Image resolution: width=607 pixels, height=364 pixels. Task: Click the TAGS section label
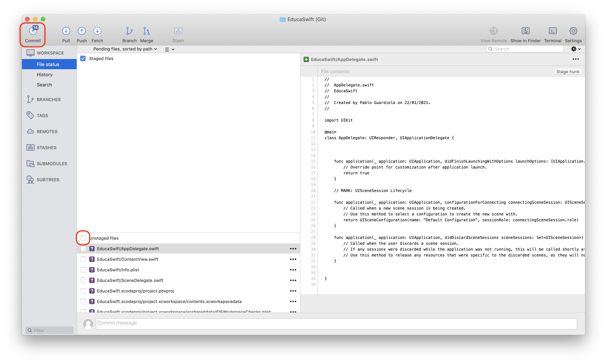(x=42, y=115)
